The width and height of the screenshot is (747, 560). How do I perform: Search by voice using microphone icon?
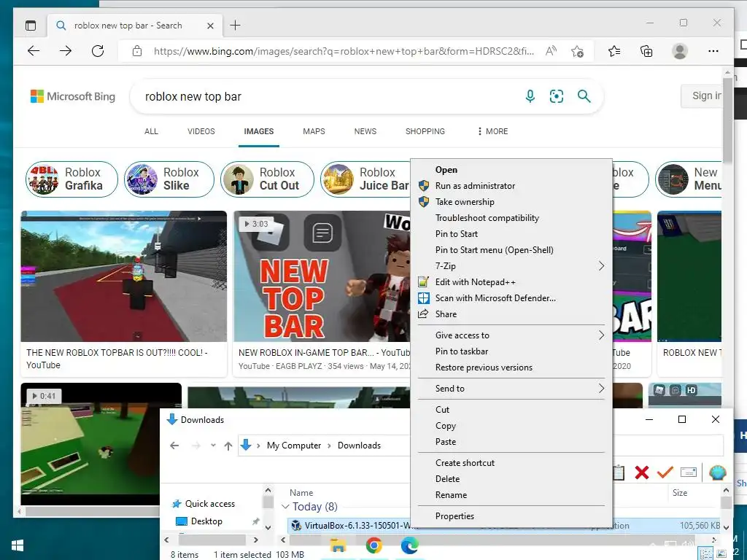(530, 97)
